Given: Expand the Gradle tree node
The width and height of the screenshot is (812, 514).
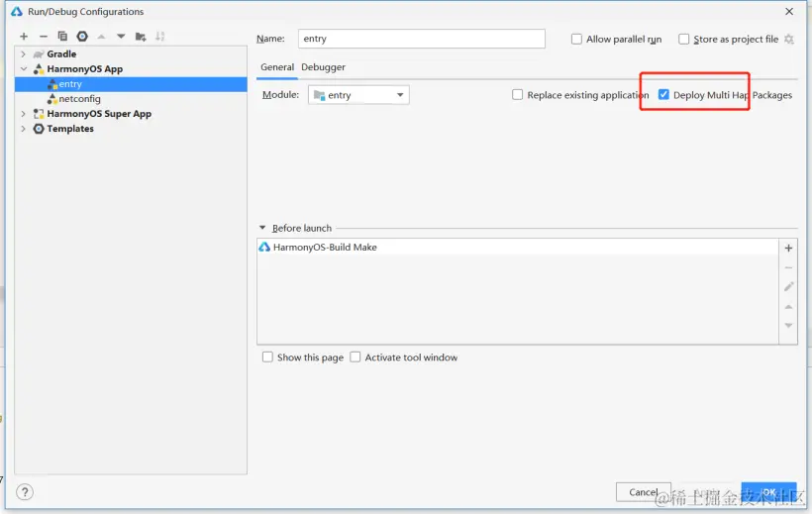Looking at the screenshot, I should pos(23,53).
